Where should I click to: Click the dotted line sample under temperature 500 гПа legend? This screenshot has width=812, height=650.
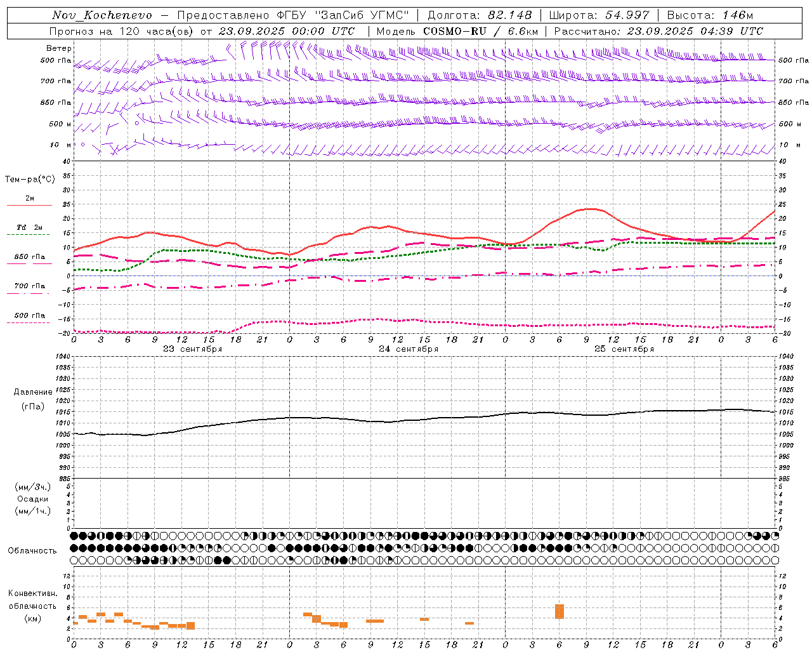(x=28, y=322)
